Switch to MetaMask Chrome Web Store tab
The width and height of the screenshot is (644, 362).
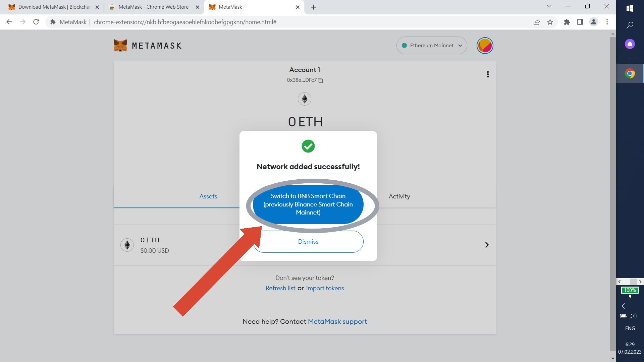pos(153,7)
